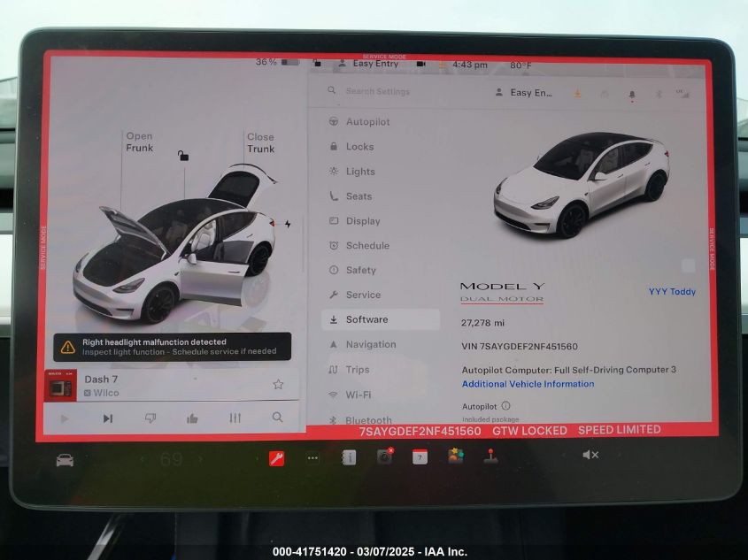Expand the Autopilot info circle
This screenshot has width=748, height=560.
pos(505,406)
